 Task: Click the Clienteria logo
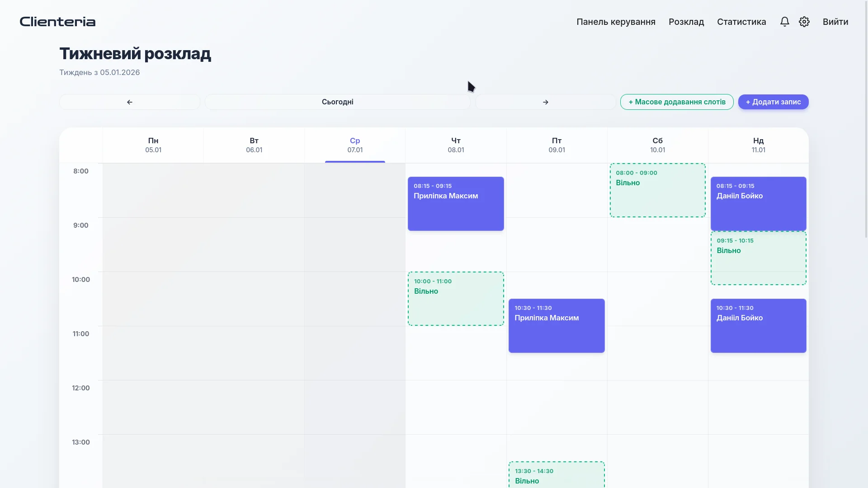tap(57, 21)
